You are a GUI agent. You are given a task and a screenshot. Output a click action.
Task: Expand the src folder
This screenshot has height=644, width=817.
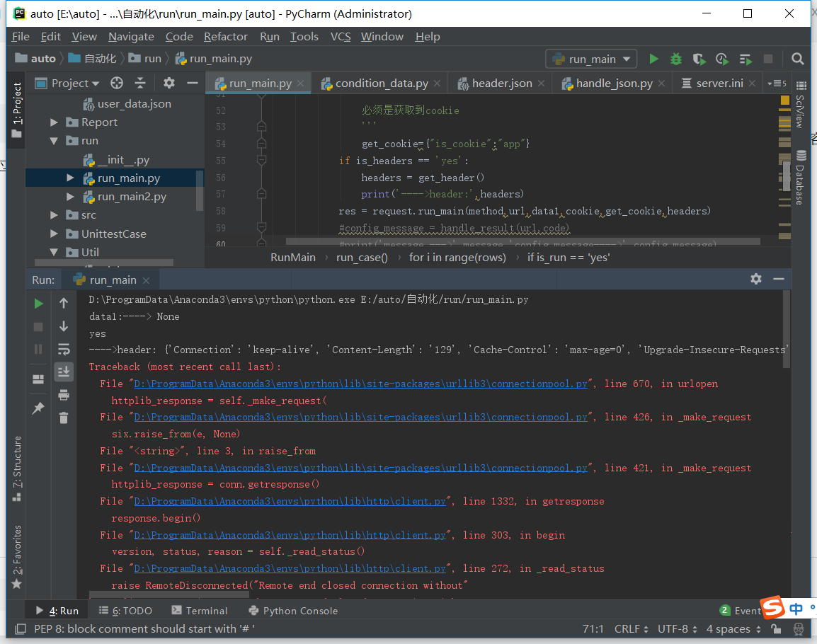pos(54,215)
